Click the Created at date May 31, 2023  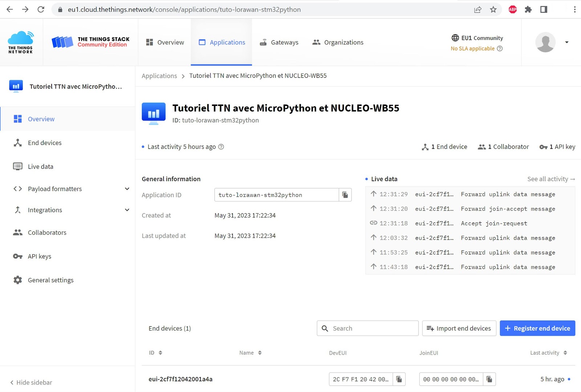tap(245, 216)
